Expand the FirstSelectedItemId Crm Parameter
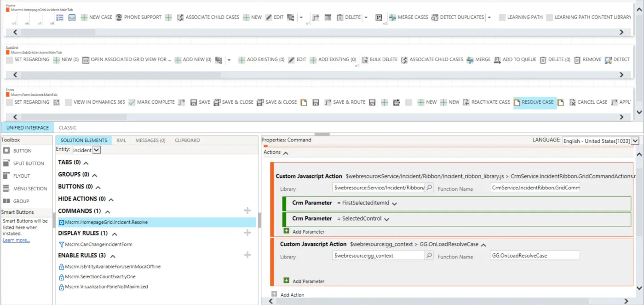Screen dimensions: 644x305 pyautogui.click(x=394, y=203)
